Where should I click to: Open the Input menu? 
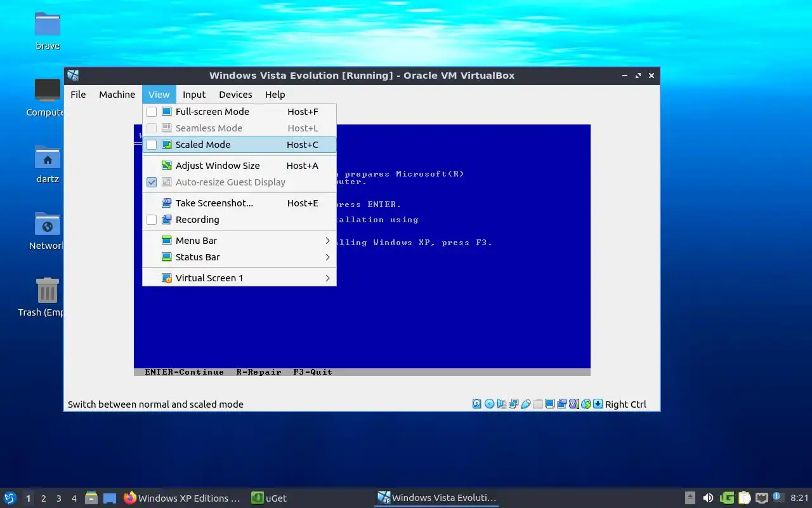coord(194,95)
